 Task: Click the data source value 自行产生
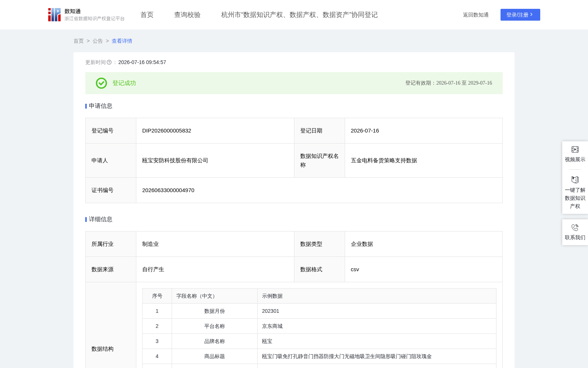(x=153, y=269)
